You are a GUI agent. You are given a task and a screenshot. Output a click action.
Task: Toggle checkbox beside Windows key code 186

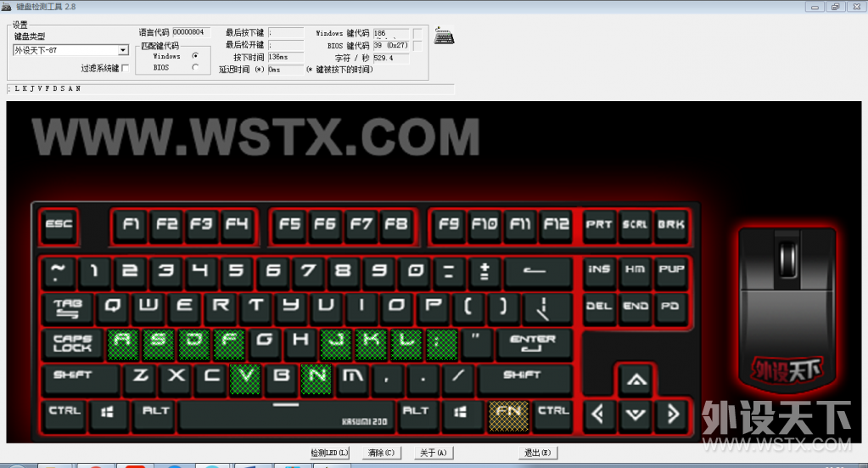[417, 33]
